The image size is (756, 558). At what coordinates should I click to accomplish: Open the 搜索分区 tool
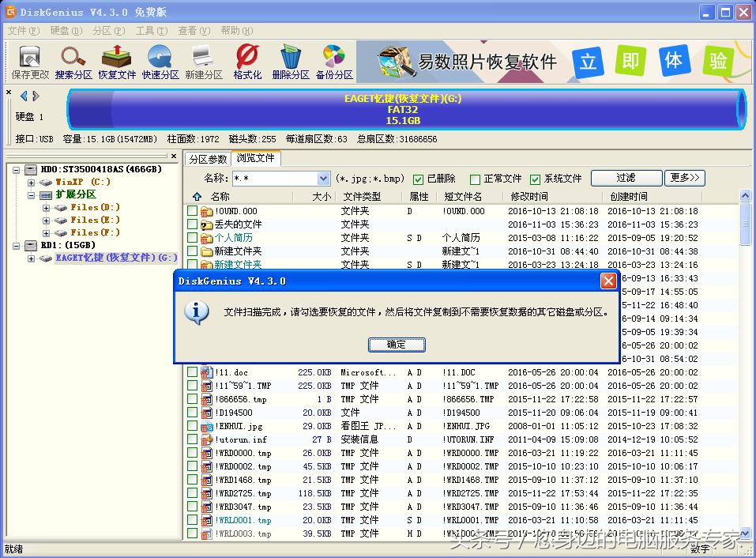coord(73,61)
